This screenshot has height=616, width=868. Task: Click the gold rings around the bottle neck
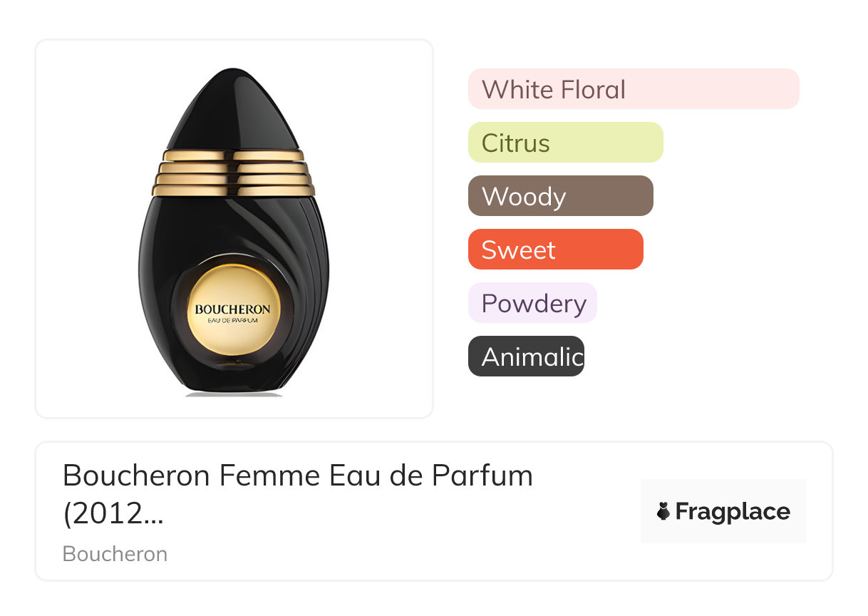234,173
